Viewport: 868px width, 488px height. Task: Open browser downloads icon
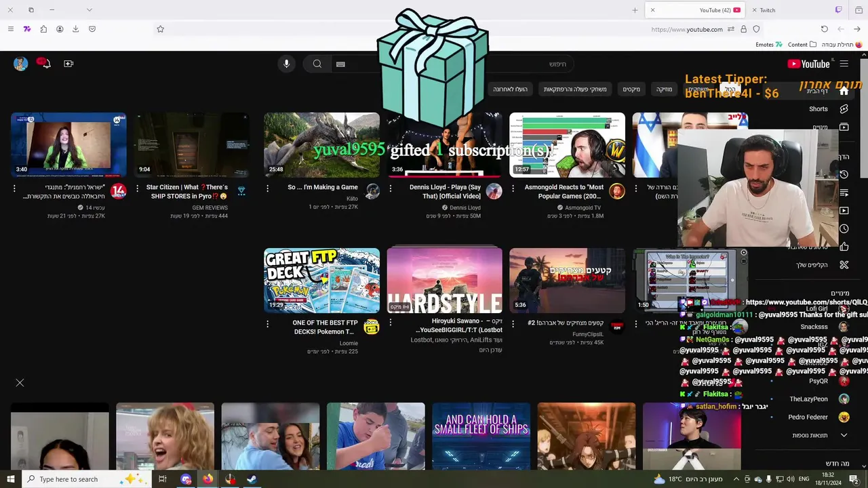(75, 29)
